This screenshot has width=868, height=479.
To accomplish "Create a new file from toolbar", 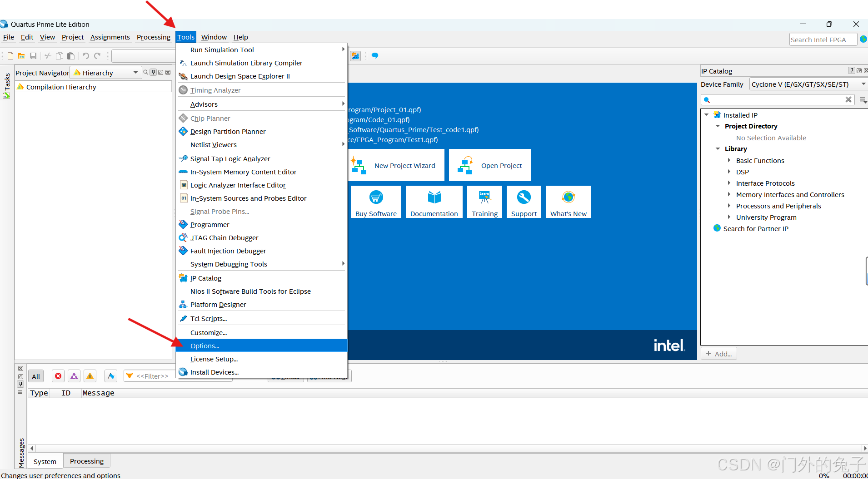I will pos(10,56).
